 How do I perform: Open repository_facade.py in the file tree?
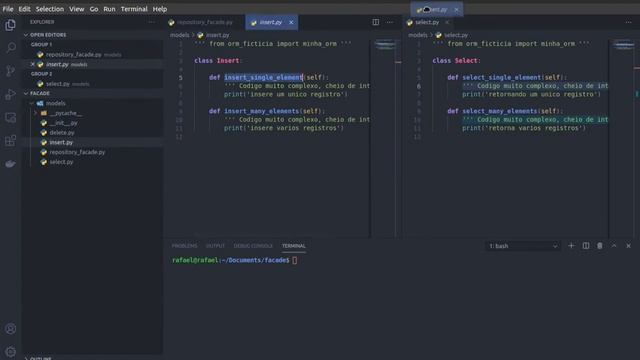click(x=77, y=152)
